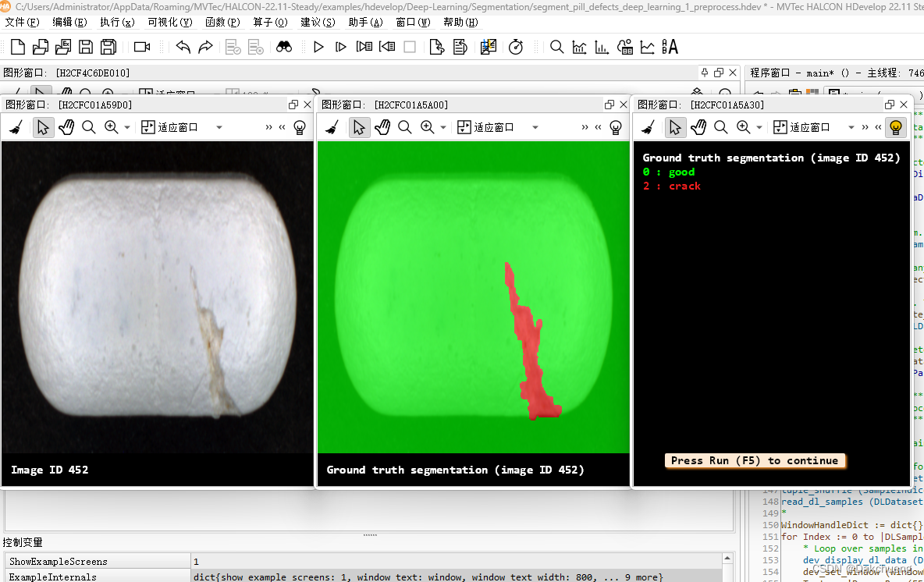This screenshot has height=582, width=924.
Task: Open the 可视化(V) menu
Action: (x=169, y=23)
